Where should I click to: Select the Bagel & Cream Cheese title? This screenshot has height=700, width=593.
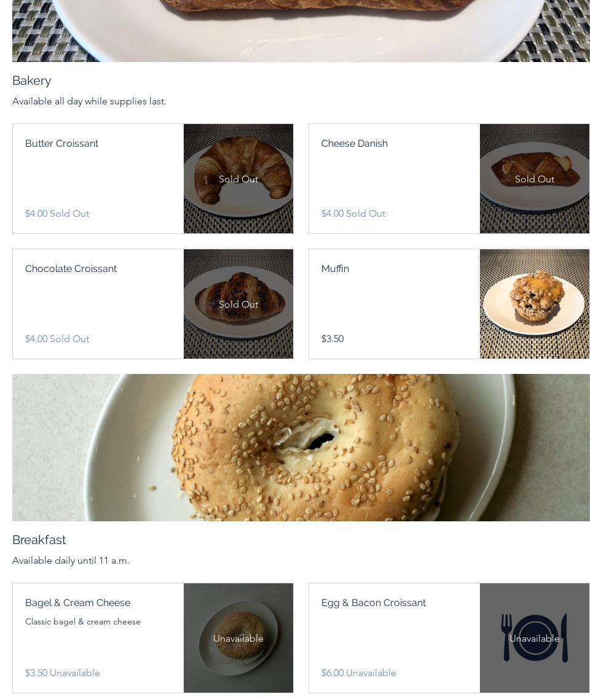coord(78,603)
